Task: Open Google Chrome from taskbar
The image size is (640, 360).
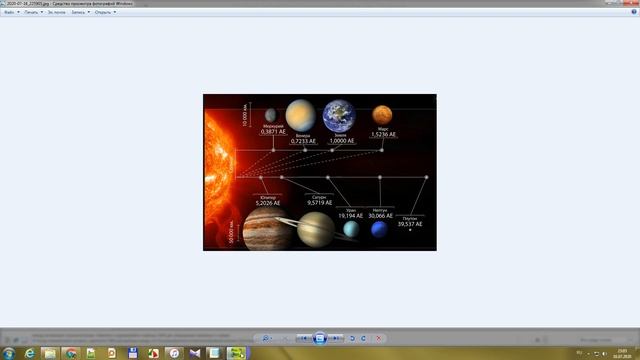Action: (71, 353)
